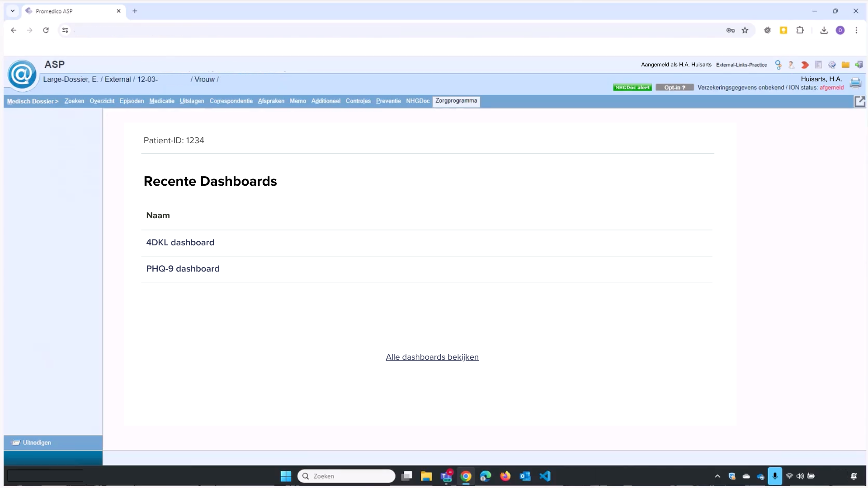Open the Medisch Dossier menu

point(33,101)
